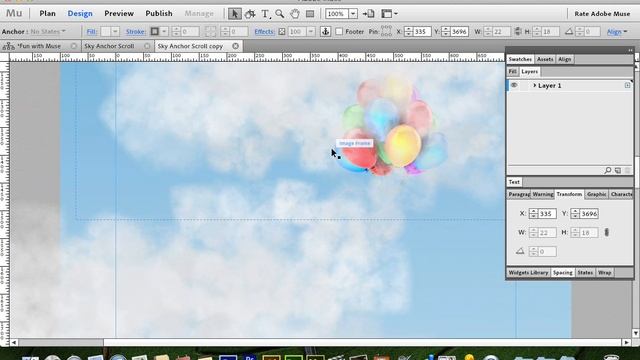Viewport: 640px width, 360px height.
Task: Open the preview layout mode icon
Action: point(386,14)
